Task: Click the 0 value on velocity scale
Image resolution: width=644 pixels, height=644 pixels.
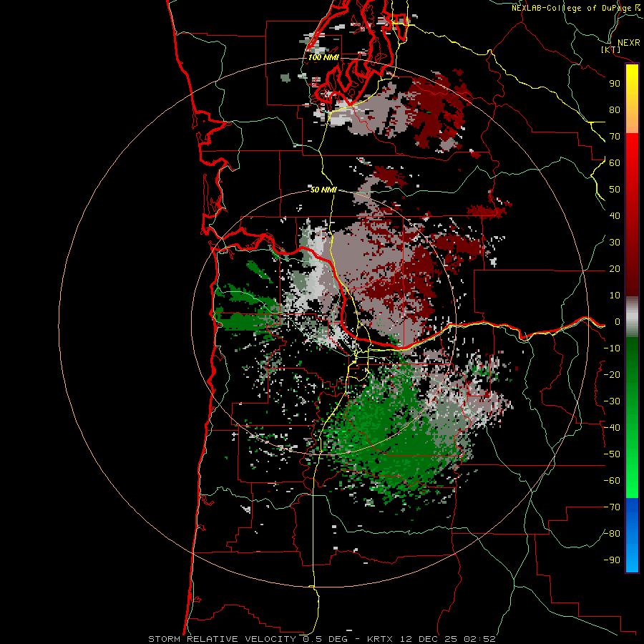Action: 618,322
